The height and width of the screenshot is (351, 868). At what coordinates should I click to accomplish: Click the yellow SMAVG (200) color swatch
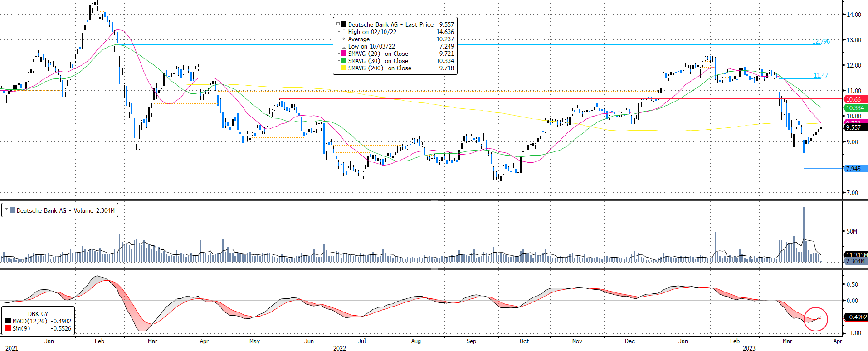(x=344, y=68)
